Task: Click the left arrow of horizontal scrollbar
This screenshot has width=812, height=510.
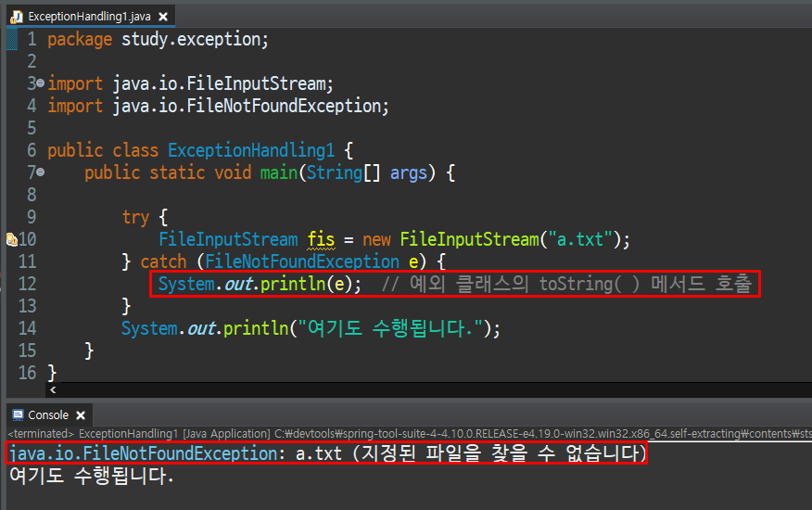Action: [x=53, y=389]
